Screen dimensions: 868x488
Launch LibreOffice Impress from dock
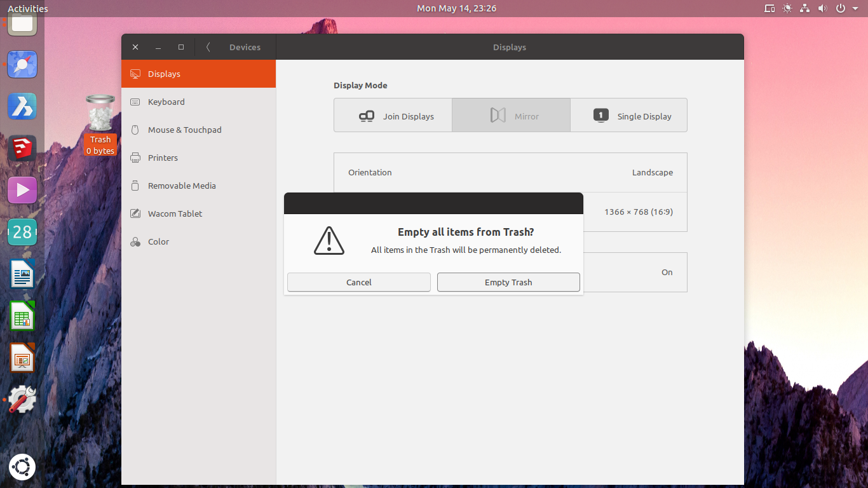[x=22, y=358]
